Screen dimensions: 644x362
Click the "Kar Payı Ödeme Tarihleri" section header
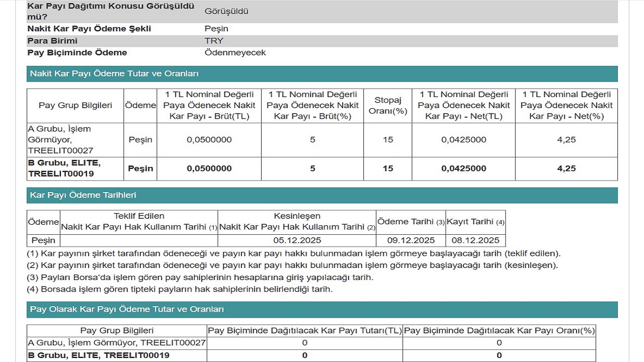(x=83, y=195)
